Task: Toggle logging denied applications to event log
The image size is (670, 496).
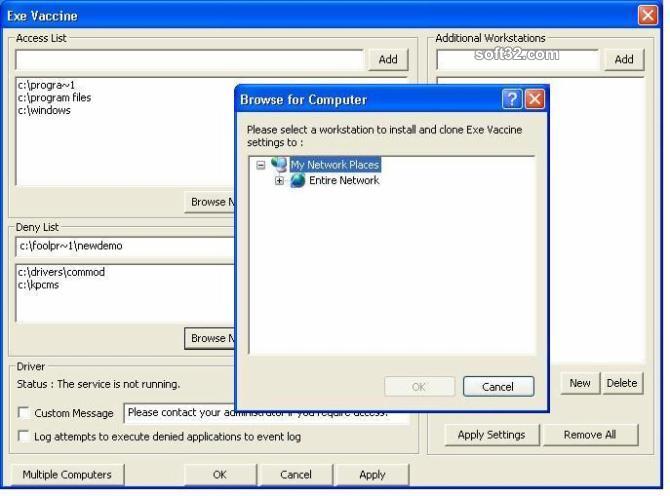Action: click(x=24, y=436)
